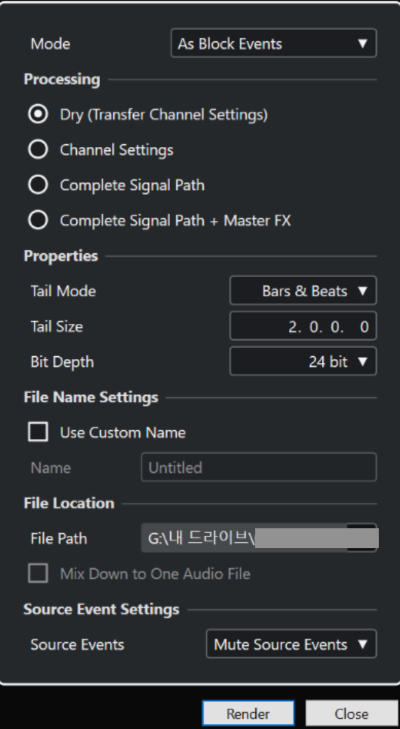
Task: Click the browse button beside File Path
Action: pyautogui.click(x=362, y=538)
